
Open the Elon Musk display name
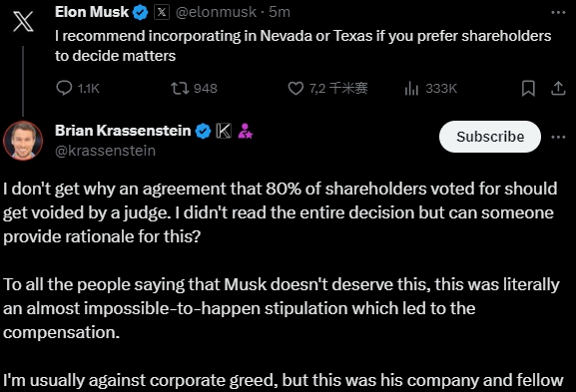pos(92,12)
